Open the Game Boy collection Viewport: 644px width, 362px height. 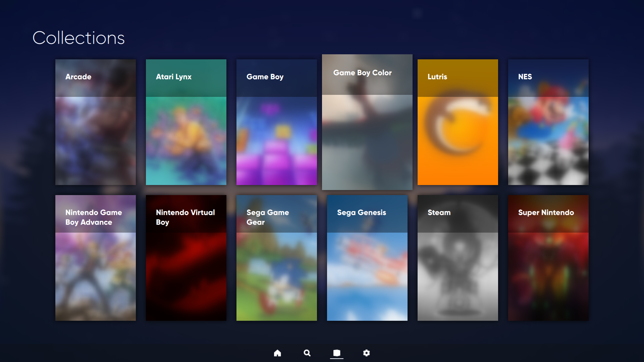point(276,122)
